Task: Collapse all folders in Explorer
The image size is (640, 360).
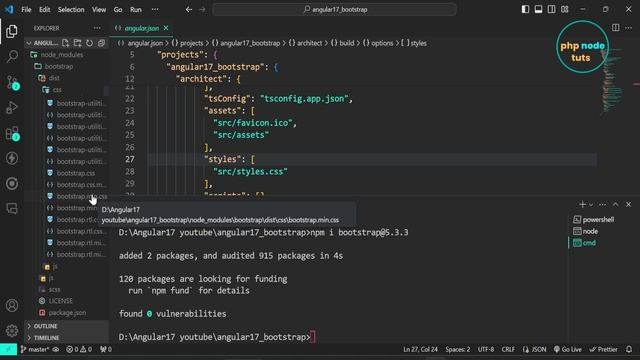Action: coord(101,43)
